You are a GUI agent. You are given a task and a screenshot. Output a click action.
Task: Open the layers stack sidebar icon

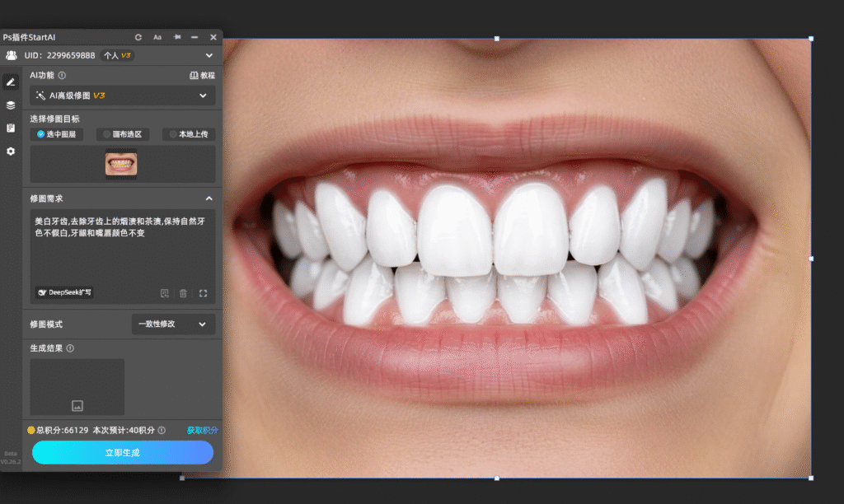(x=11, y=105)
